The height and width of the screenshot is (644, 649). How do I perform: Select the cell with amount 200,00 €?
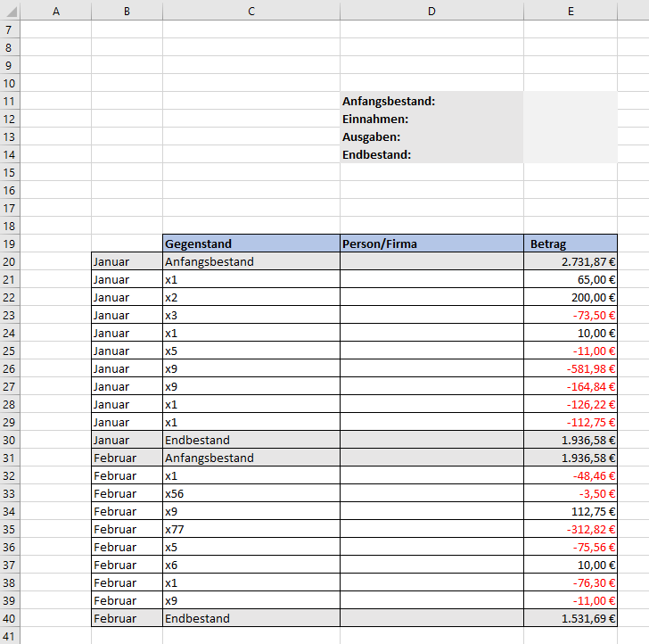570,297
